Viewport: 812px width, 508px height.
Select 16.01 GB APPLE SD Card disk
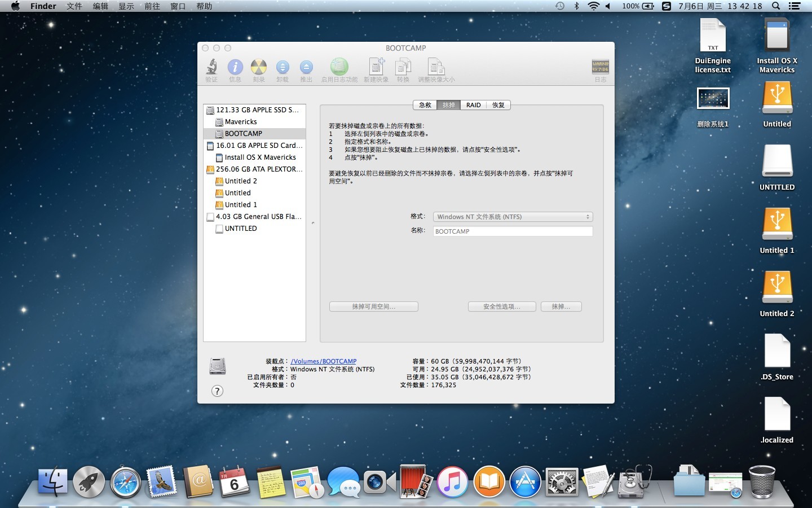tap(254, 146)
